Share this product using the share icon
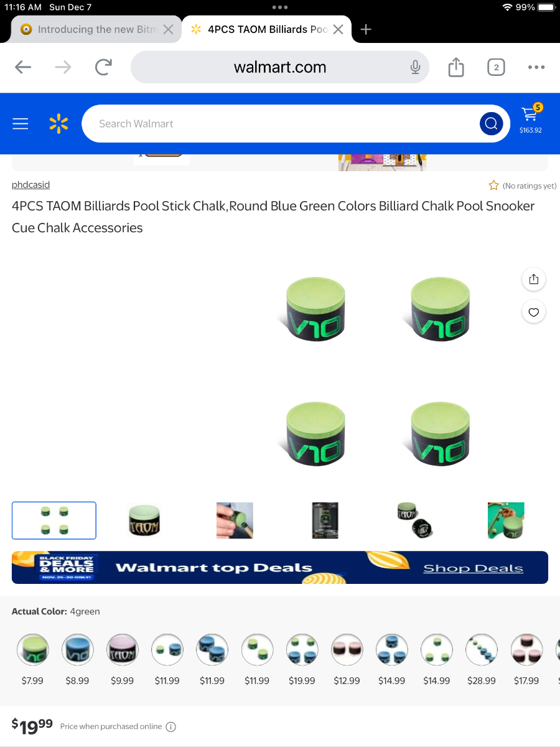The image size is (560, 747). point(533,280)
